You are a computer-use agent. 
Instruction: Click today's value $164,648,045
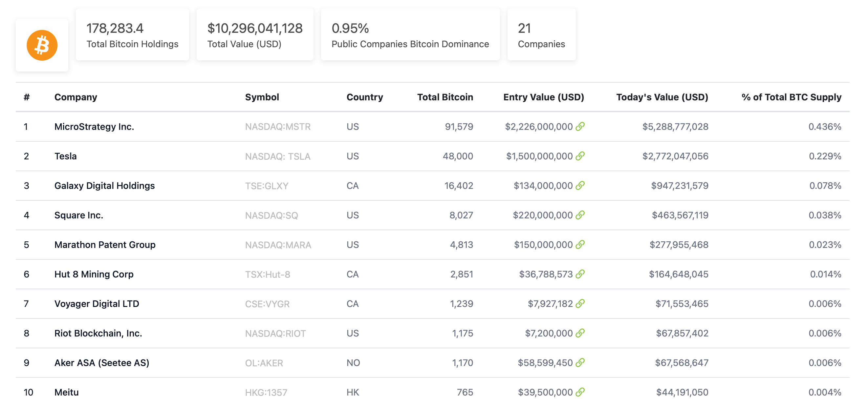click(x=679, y=274)
